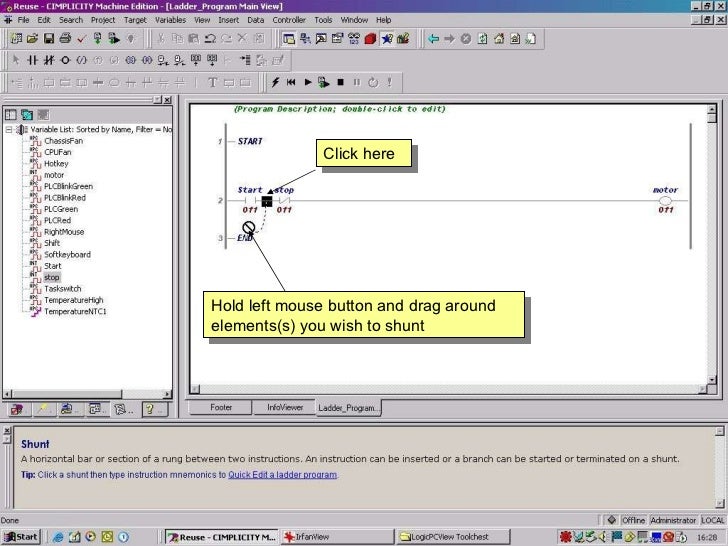The width and height of the screenshot is (728, 546).
Task: Switch to LogicPCView Toolchest in the taskbar
Action: click(453, 537)
